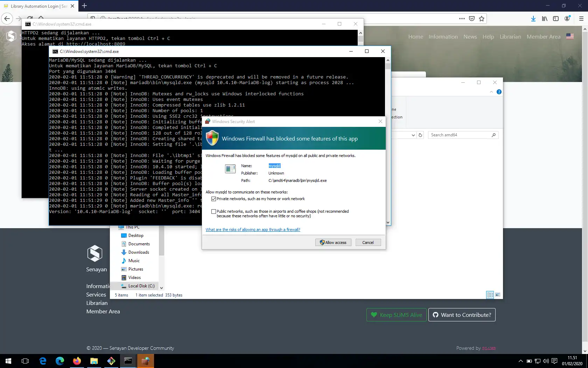The image size is (588, 368).
Task: Open the Windows Start menu
Action: pyautogui.click(x=8, y=361)
